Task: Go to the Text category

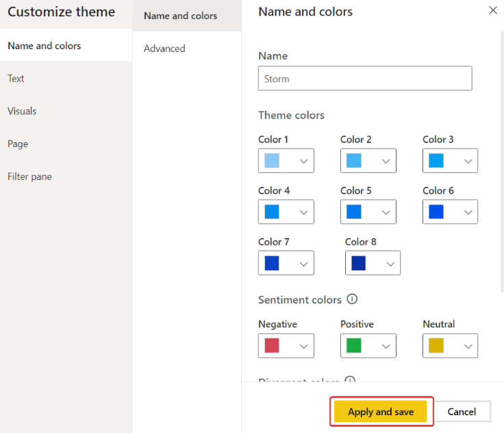Action: point(66,78)
